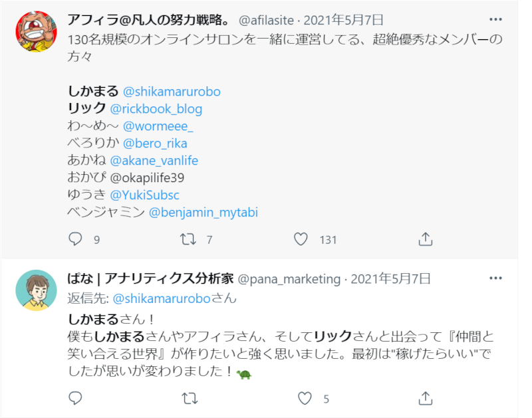Image resolution: width=532 pixels, height=418 pixels.
Task: Retweet the アフィラ tweet with 7 retweets
Action: tap(189, 239)
